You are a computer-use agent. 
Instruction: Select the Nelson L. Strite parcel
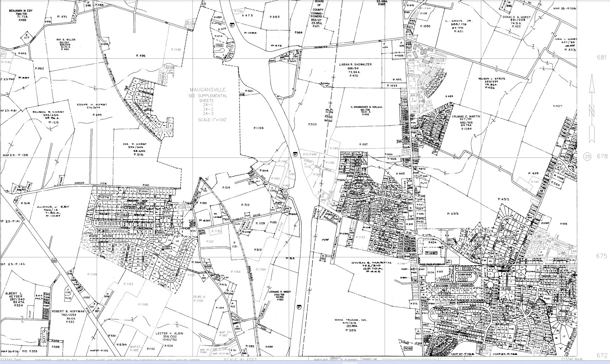[x=491, y=83]
